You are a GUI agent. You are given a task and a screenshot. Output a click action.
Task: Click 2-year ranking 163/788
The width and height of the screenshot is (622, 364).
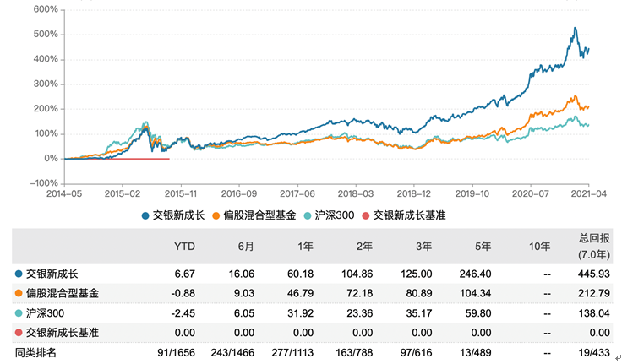[354, 352]
